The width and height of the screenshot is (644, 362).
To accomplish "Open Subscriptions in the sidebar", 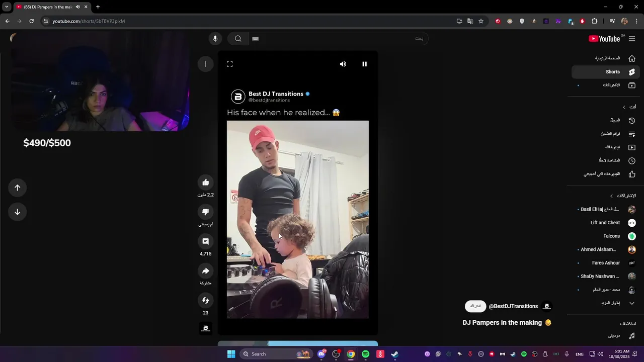I will click(x=606, y=85).
